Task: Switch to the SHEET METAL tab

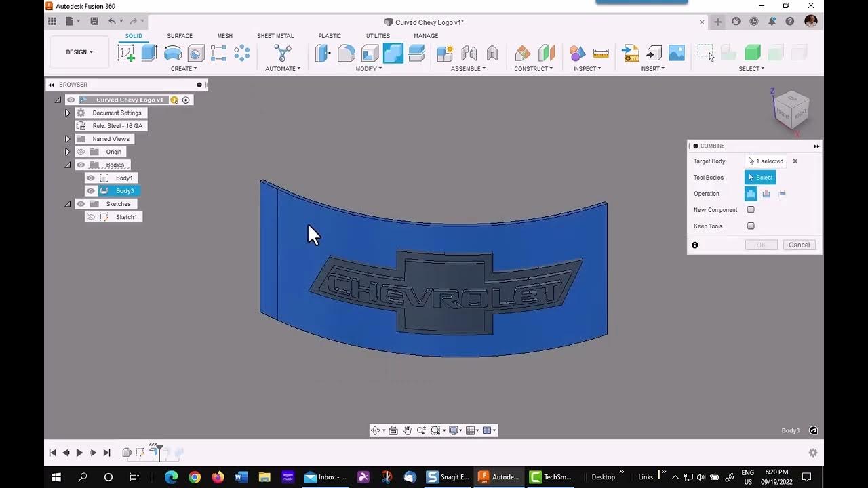Action: coord(275,36)
